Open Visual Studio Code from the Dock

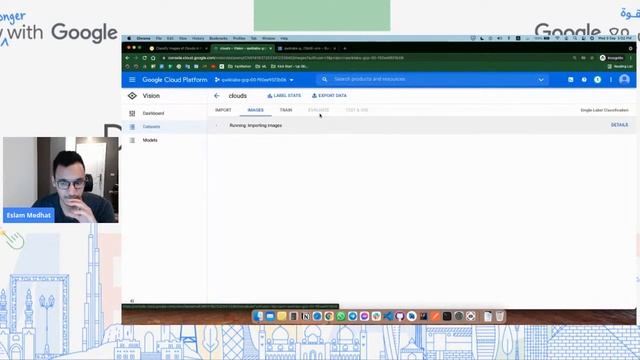(388, 316)
